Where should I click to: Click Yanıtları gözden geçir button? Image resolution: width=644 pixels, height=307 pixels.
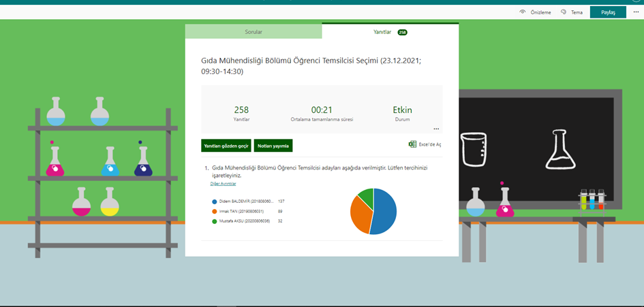(x=226, y=146)
